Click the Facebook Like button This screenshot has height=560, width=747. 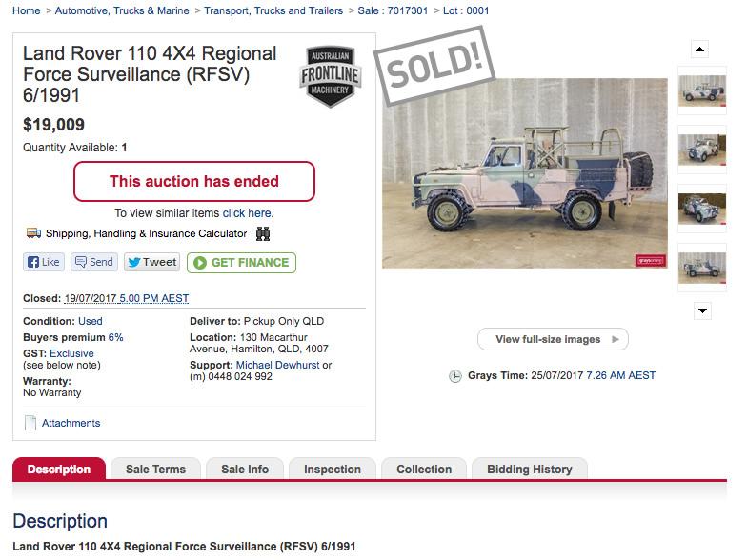[44, 262]
